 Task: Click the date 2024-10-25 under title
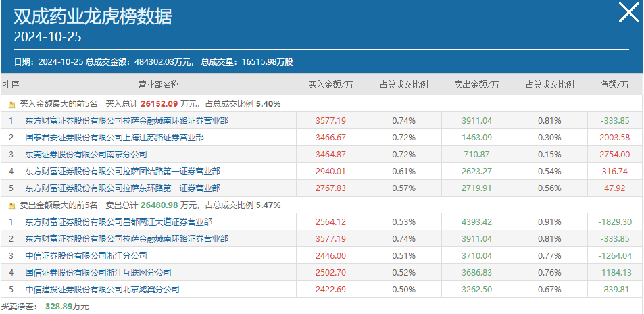pos(48,37)
